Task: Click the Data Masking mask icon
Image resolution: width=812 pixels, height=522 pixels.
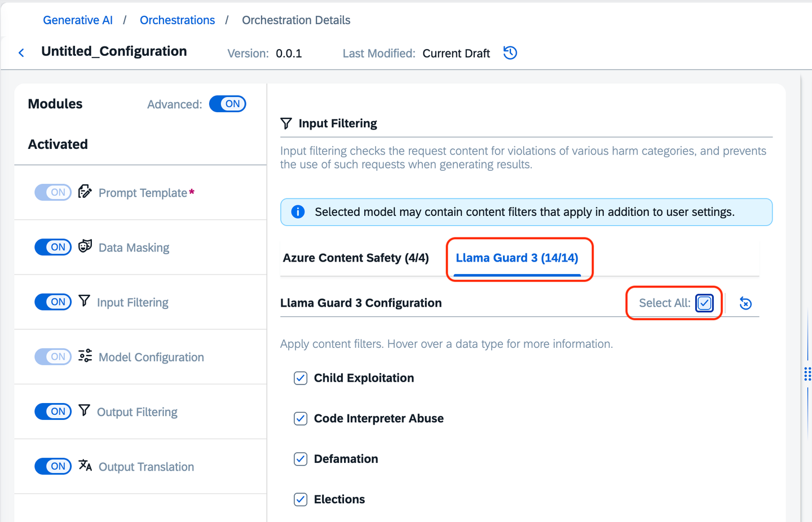Action: [x=85, y=246]
